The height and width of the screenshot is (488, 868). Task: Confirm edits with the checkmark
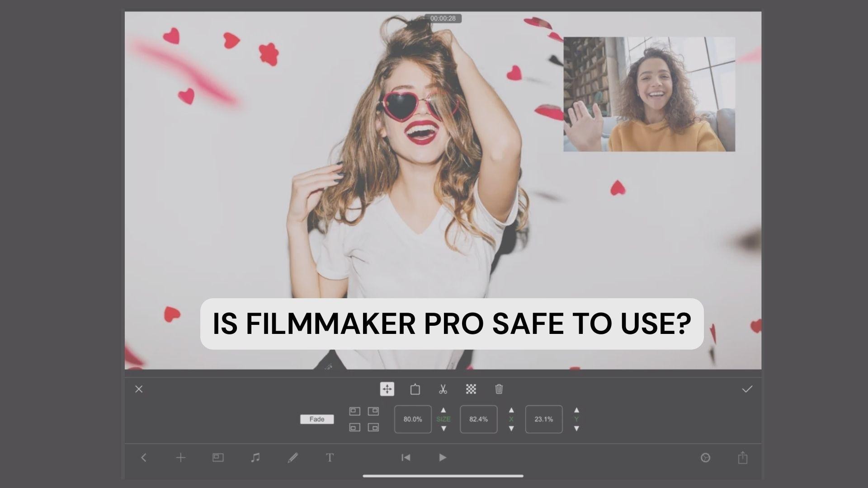click(748, 389)
